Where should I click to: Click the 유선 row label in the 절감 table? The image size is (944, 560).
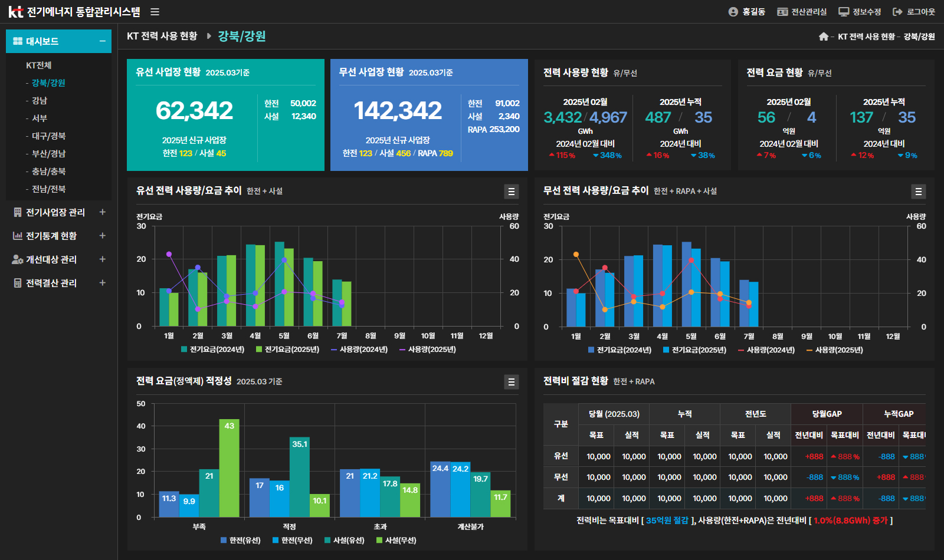point(561,456)
